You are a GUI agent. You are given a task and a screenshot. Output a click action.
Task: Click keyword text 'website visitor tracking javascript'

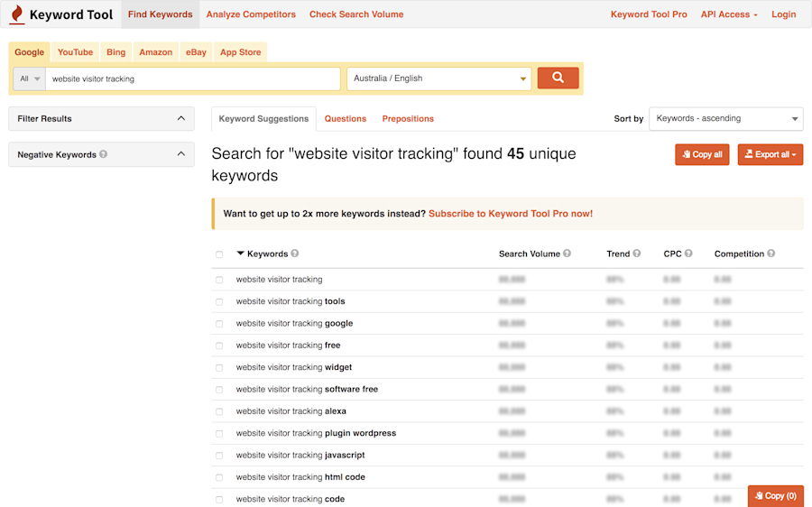pos(300,456)
